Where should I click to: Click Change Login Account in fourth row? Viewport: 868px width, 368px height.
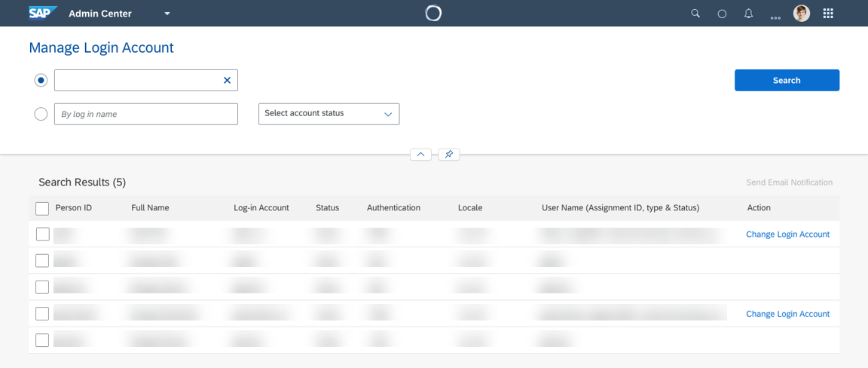(x=787, y=314)
